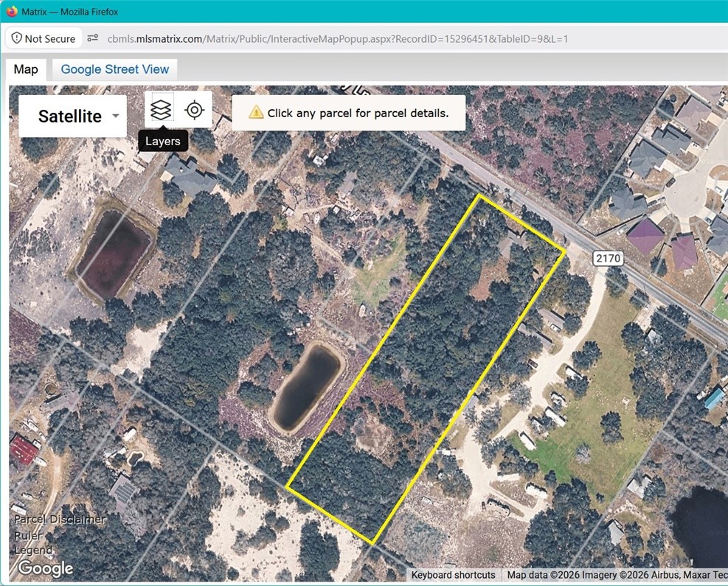Image resolution: width=728 pixels, height=586 pixels.
Task: Open the site permissions icon in address bar
Action: click(x=93, y=38)
